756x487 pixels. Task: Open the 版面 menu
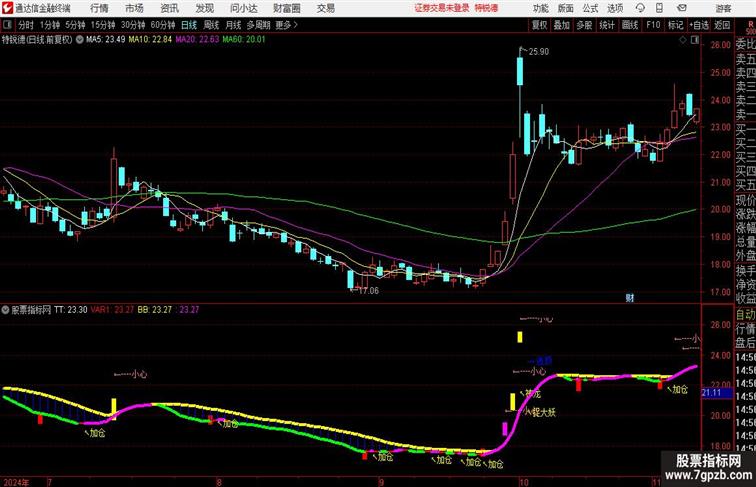[x=566, y=8]
